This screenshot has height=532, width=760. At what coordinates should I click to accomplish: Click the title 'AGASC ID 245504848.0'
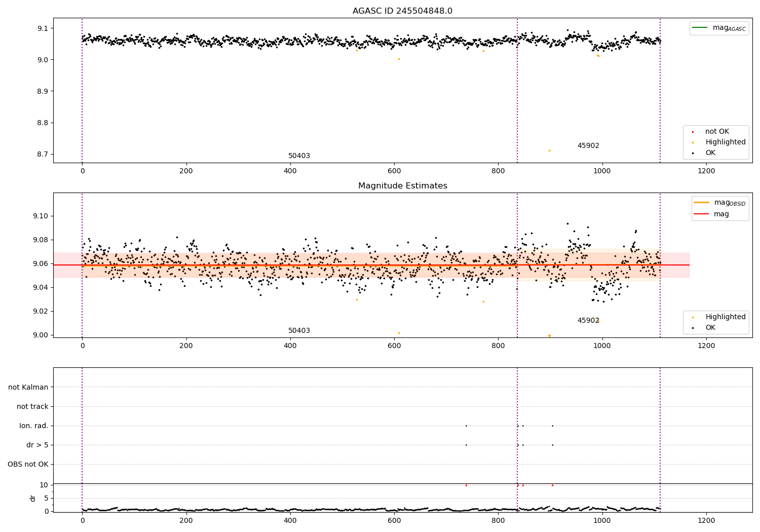[403, 11]
